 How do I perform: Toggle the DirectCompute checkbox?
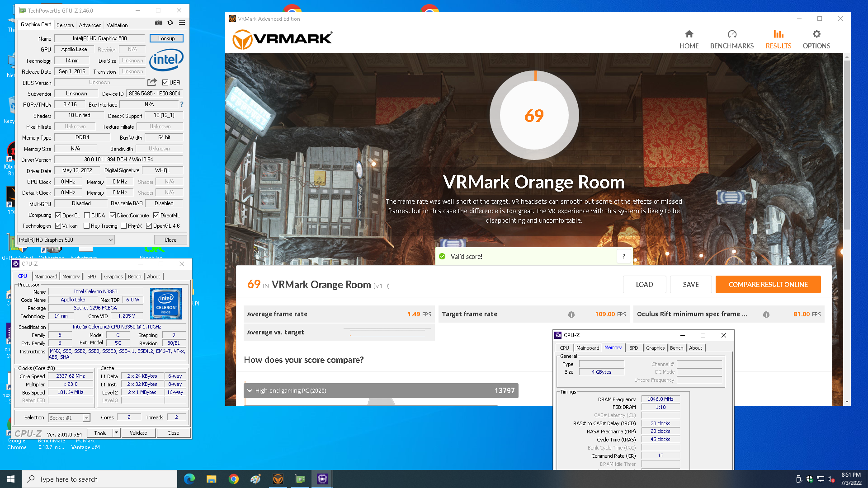click(113, 215)
